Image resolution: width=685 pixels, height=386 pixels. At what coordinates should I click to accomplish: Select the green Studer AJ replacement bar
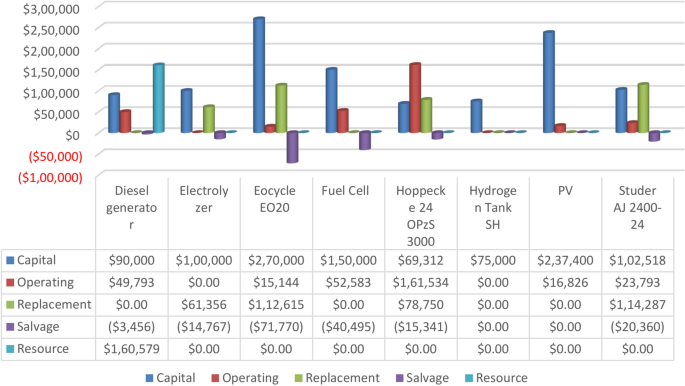pos(643,108)
